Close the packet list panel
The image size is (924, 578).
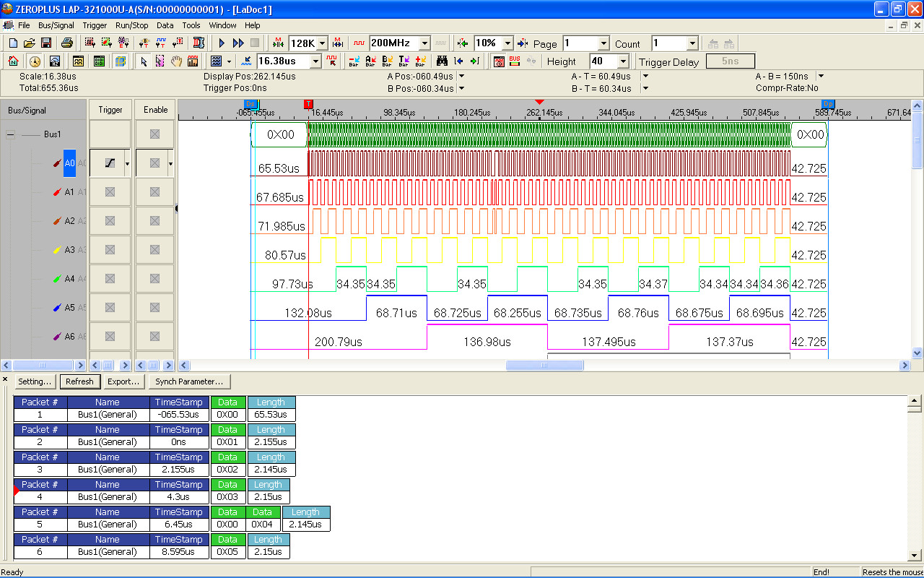click(x=5, y=379)
